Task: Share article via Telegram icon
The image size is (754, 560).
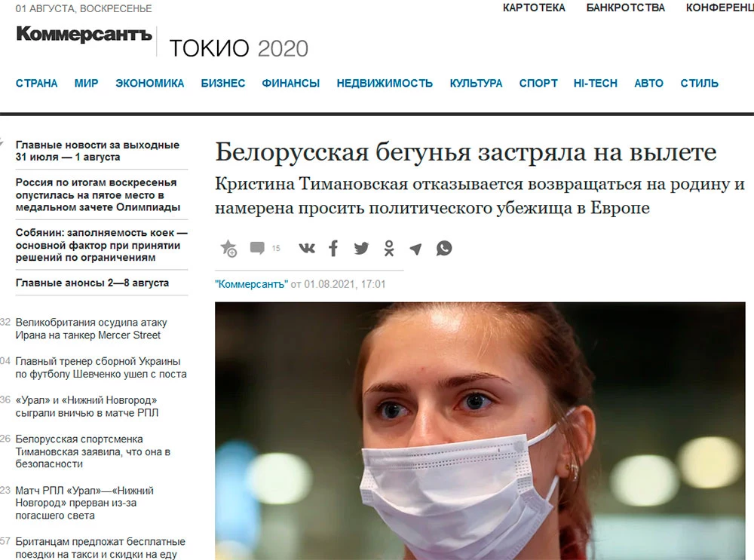Action: coord(415,249)
